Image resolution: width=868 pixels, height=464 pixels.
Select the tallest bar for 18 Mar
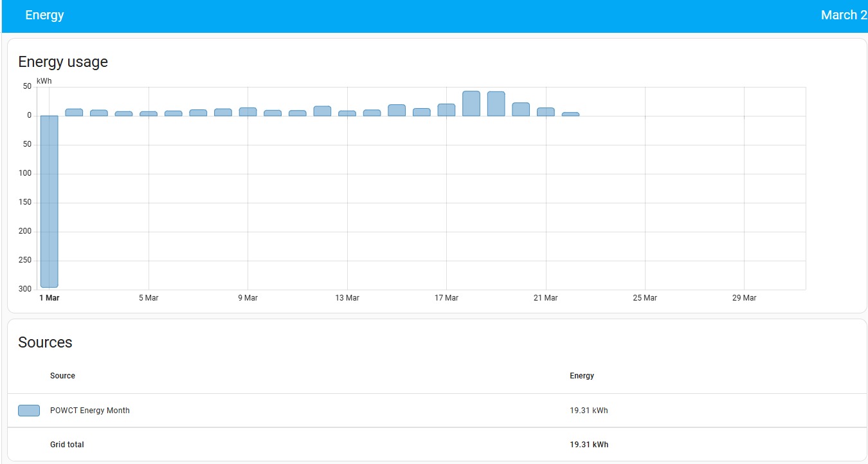click(x=471, y=104)
